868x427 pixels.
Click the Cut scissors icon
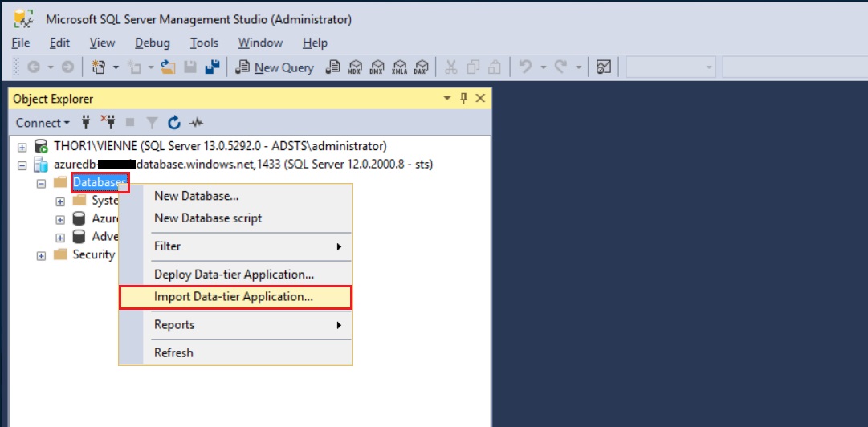[x=451, y=67]
